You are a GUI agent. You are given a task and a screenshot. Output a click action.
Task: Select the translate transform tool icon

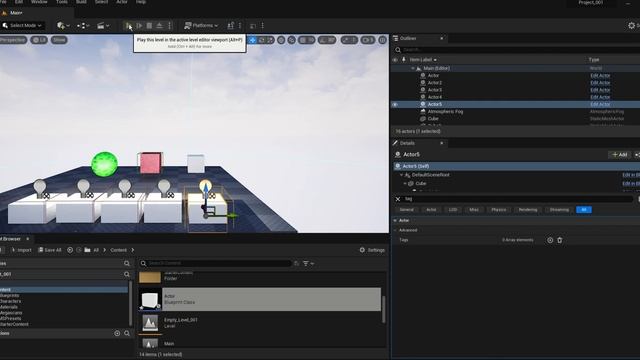(x=252, y=40)
